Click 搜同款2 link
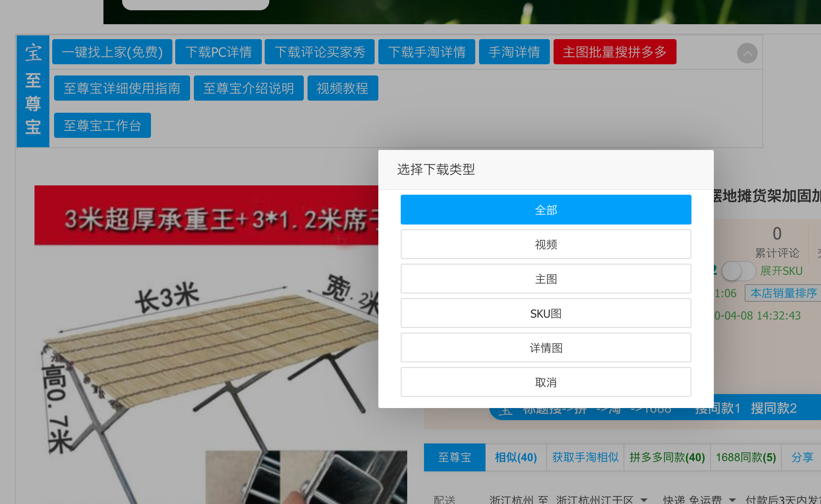The height and width of the screenshot is (504, 821). (x=773, y=408)
